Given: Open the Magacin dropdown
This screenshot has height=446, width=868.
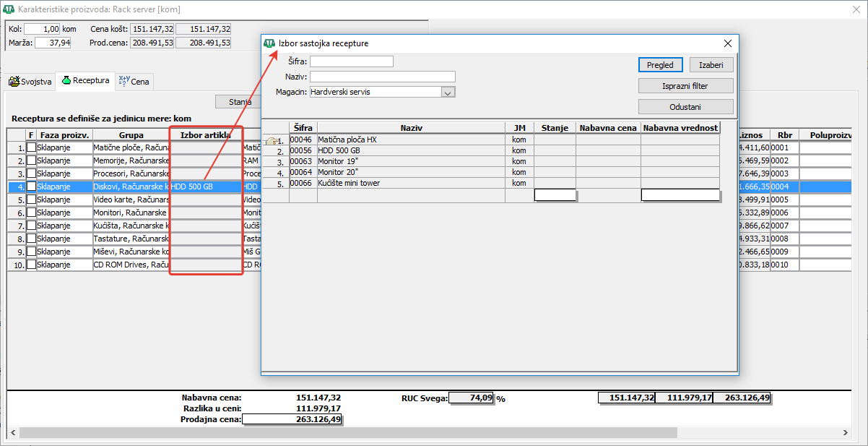Looking at the screenshot, I should [448, 93].
